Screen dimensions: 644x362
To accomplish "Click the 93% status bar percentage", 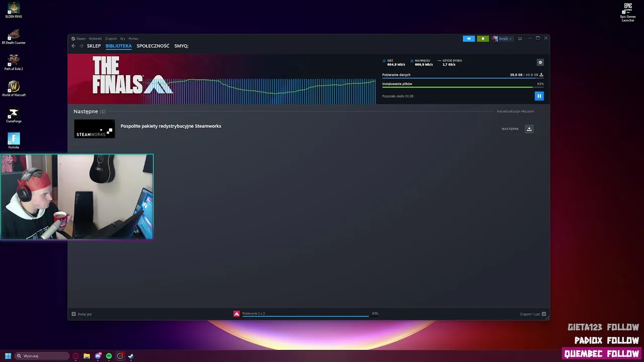I will click(x=375, y=313).
